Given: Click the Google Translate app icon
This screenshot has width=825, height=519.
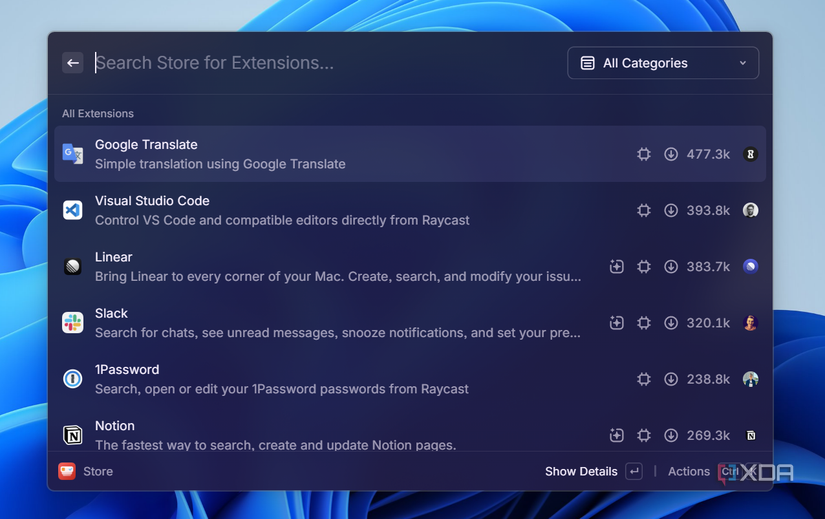Looking at the screenshot, I should [73, 154].
